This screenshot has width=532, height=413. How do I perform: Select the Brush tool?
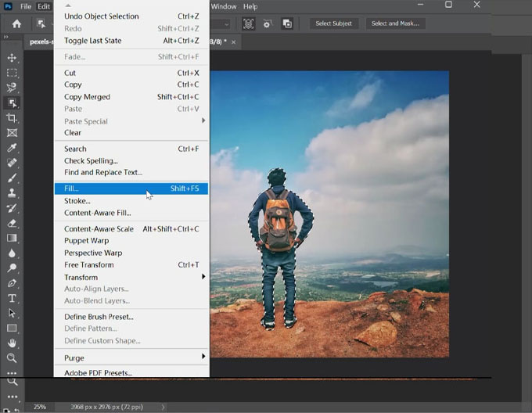(12, 178)
